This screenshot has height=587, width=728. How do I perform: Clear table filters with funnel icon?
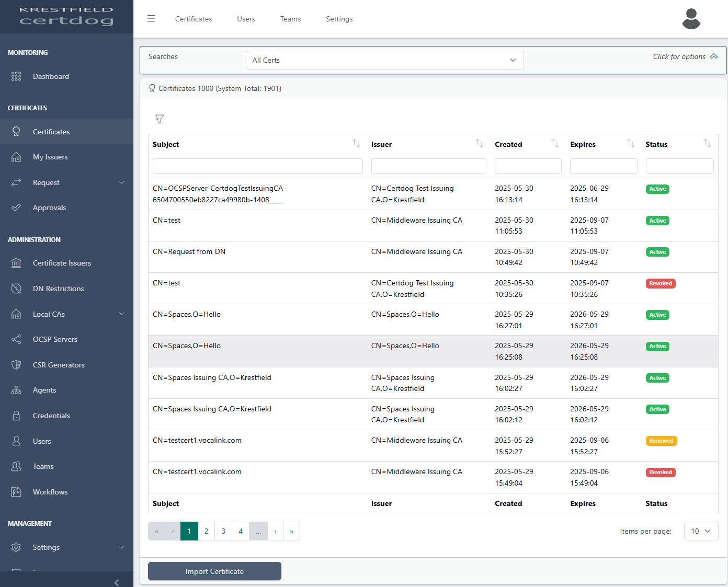(160, 119)
